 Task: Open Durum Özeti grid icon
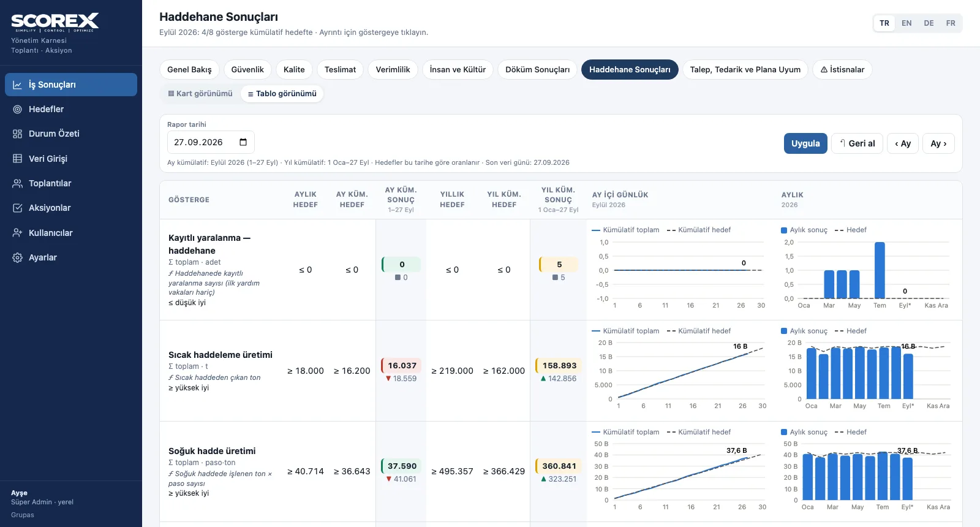18,134
